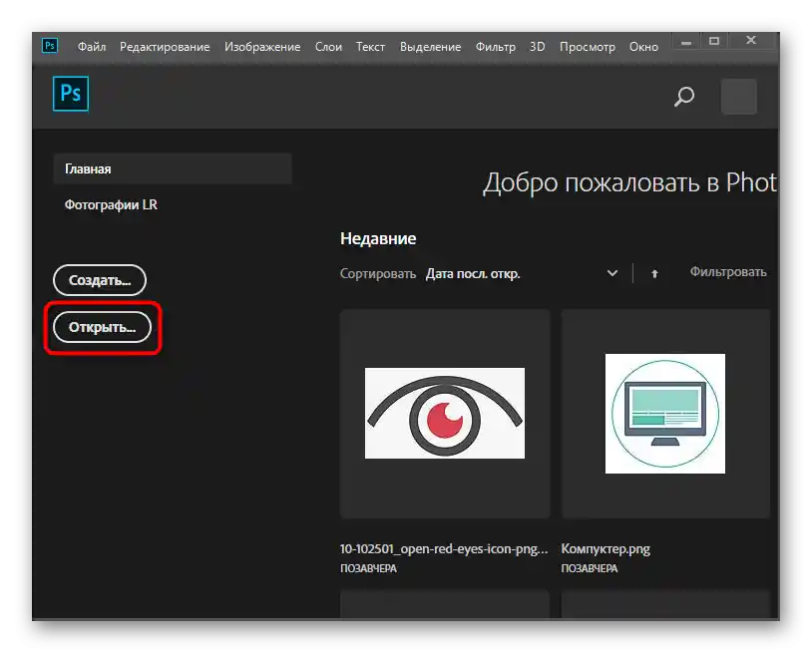Screen dimensions: 812x653
Task: Open the 3D menu
Action: pyautogui.click(x=537, y=47)
